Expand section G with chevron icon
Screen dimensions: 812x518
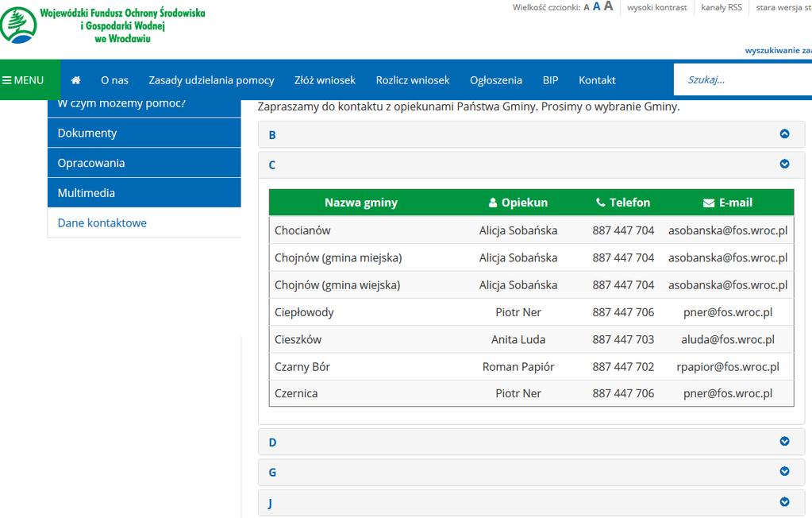pos(784,471)
